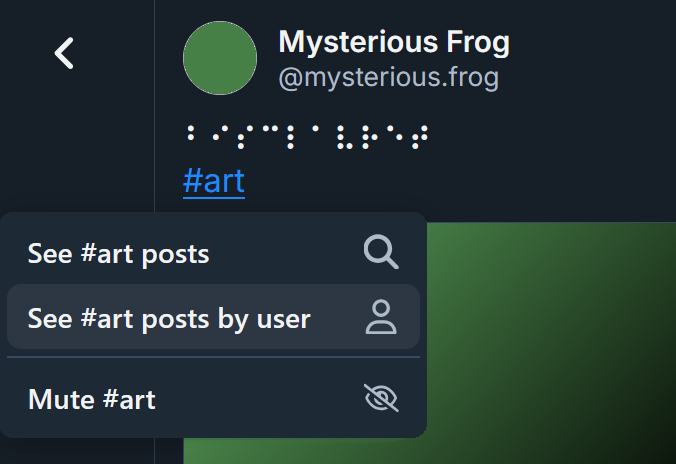Click the 'Mute' word in the bottom entry
676x464 pixels.
click(x=61, y=399)
